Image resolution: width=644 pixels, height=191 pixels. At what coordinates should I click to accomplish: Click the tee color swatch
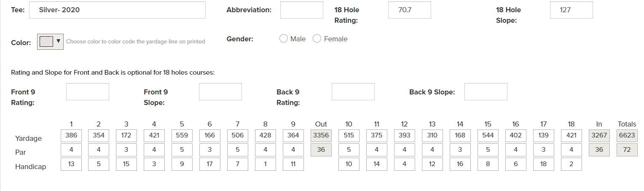pyautogui.click(x=46, y=41)
